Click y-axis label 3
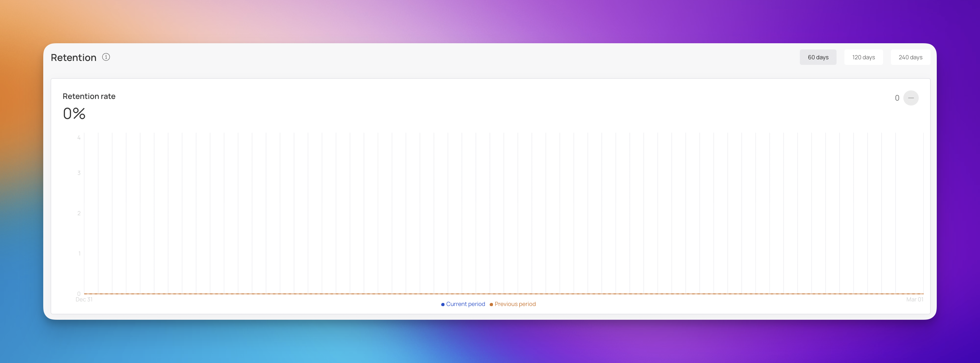The width and height of the screenshot is (980, 363). [x=79, y=173]
